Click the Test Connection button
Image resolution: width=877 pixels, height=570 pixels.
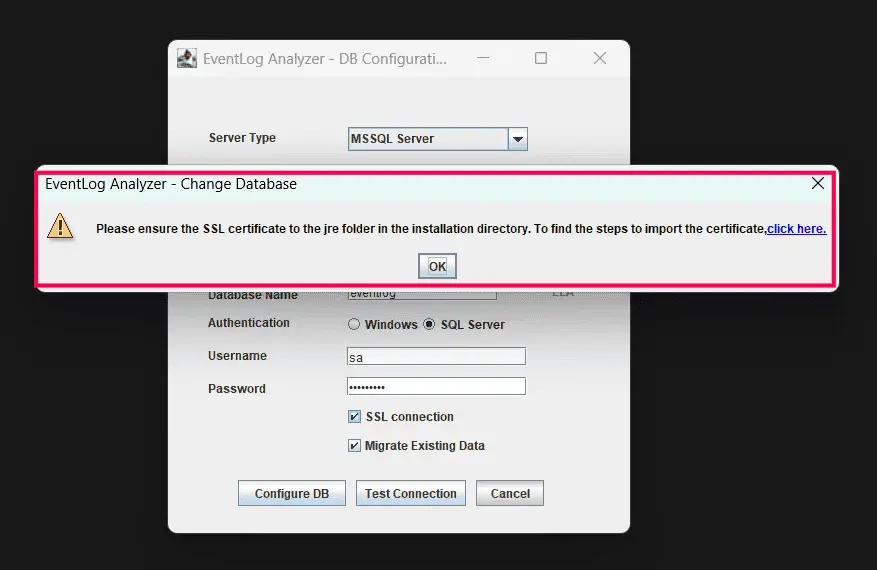[x=411, y=493]
